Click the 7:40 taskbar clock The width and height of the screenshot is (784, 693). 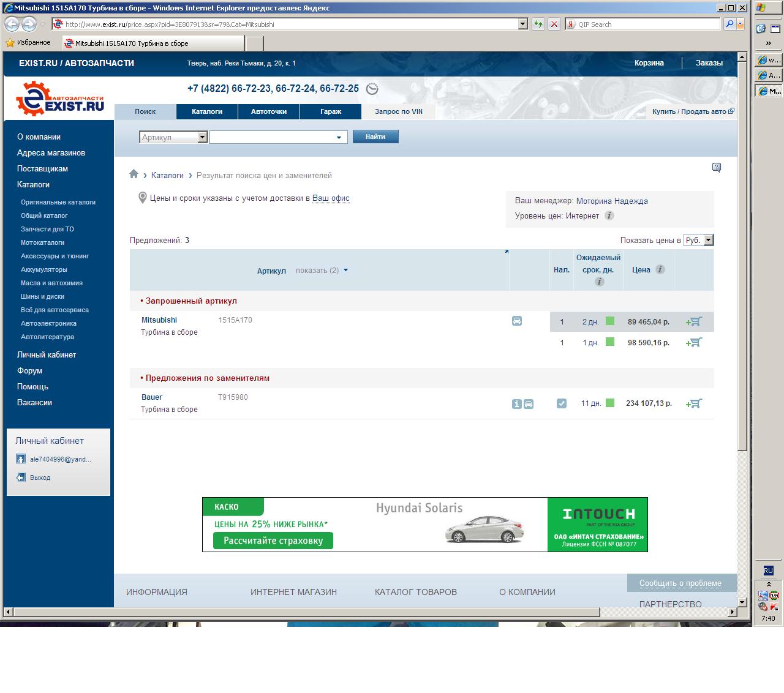(768, 618)
